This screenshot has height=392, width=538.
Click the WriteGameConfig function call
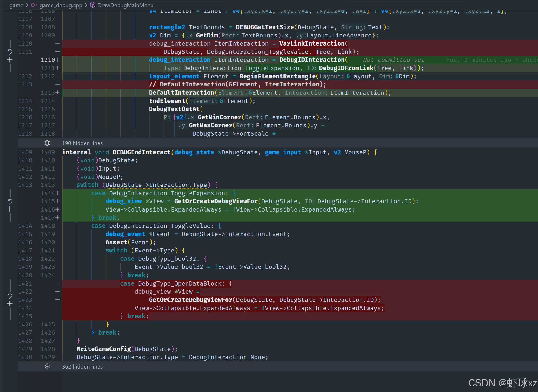click(x=104, y=349)
